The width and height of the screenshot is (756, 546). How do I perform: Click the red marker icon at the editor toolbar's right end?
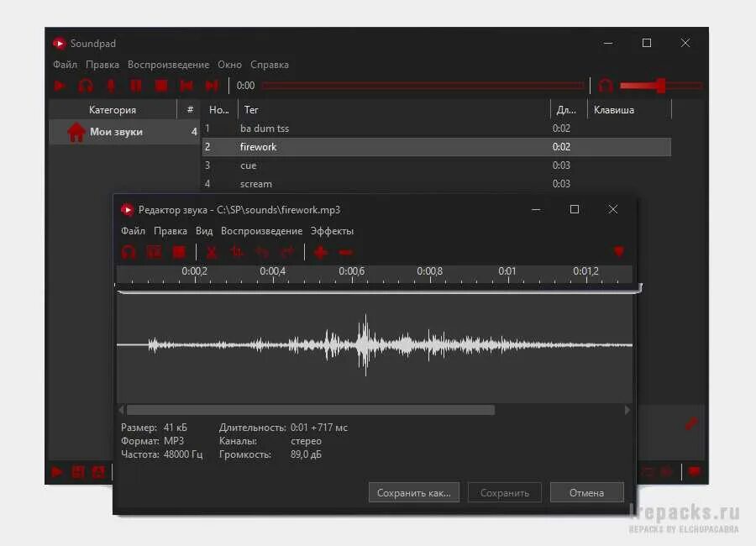(619, 251)
